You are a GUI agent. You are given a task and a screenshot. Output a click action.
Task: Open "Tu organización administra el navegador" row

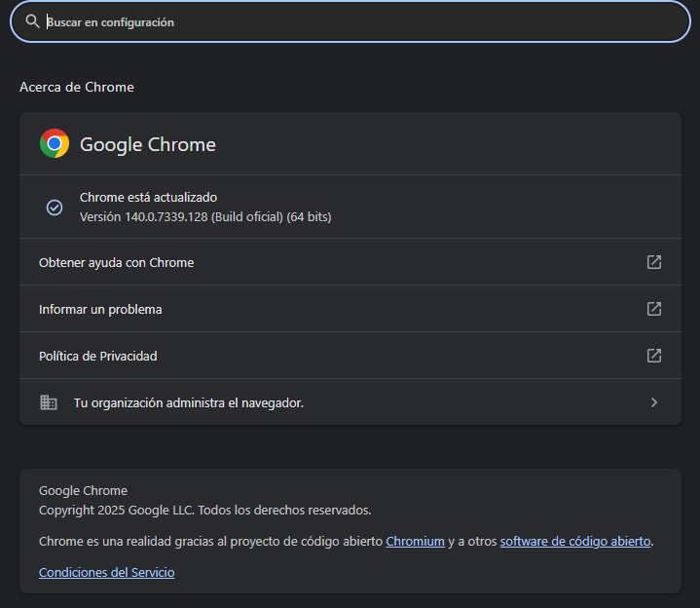coord(189,402)
